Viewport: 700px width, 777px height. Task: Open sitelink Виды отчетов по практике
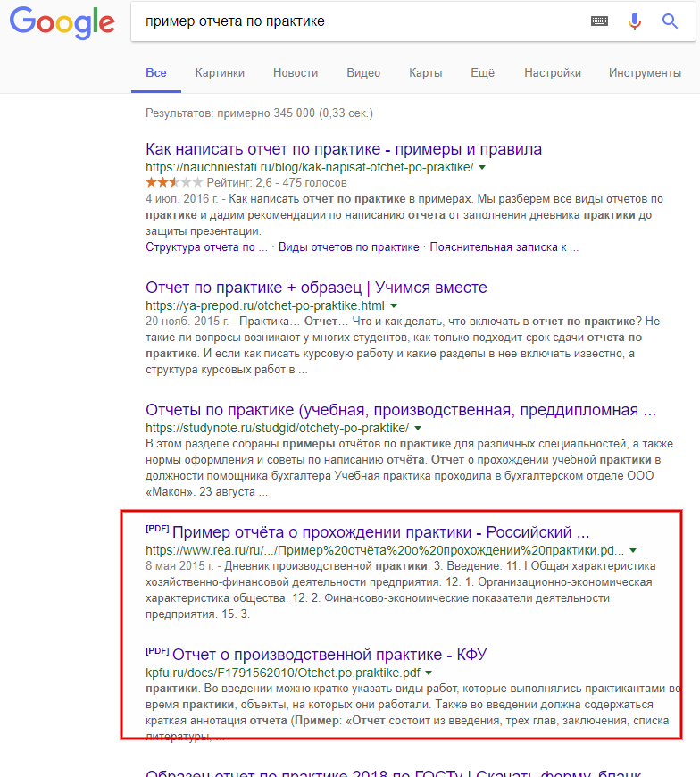tap(348, 246)
